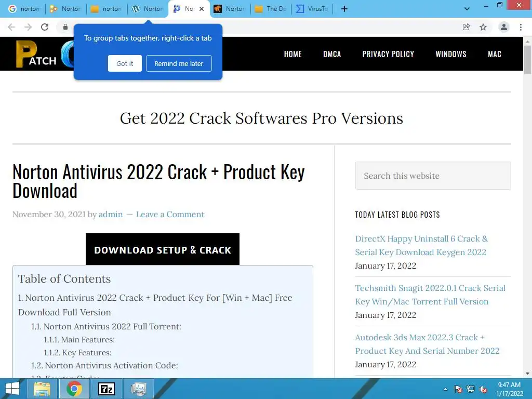Open the Chrome profile avatar

coord(504,27)
